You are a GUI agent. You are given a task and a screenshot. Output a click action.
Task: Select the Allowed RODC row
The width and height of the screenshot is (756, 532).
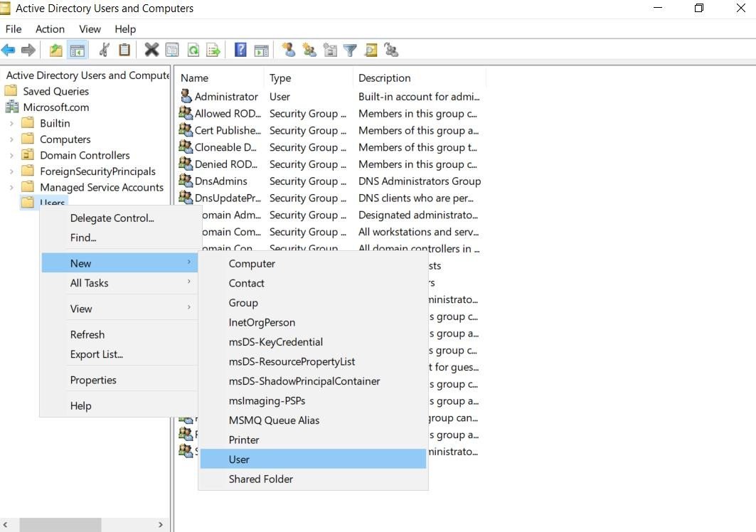pyautogui.click(x=330, y=113)
